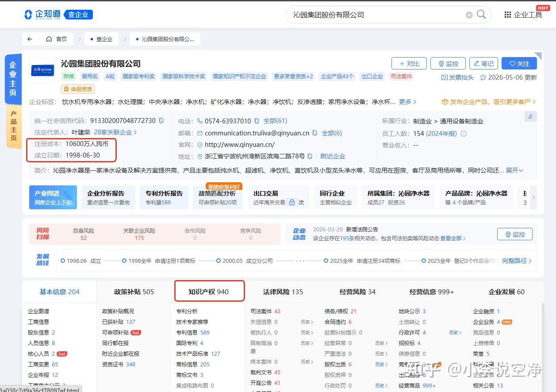The width and height of the screenshot is (556, 392).
Task: Open the 查企业 breadcrumb tab
Action: click(x=101, y=39)
